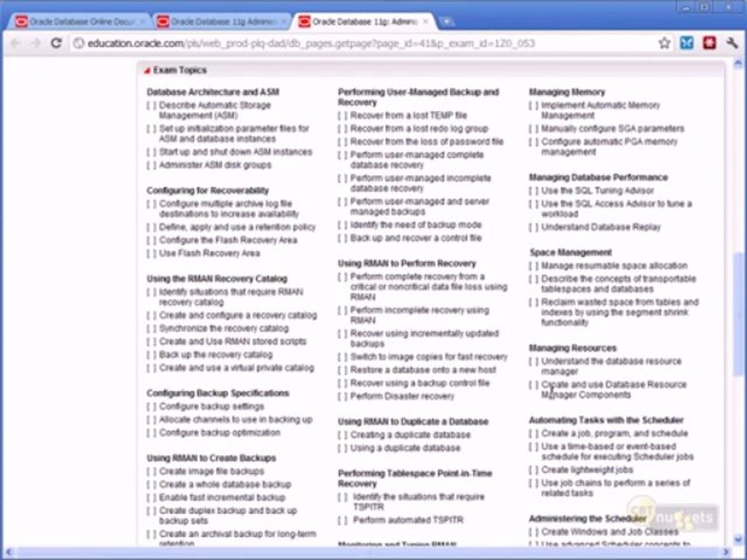Click the text Manage resumable space allocation
The width and height of the screenshot is (747, 560).
(614, 266)
